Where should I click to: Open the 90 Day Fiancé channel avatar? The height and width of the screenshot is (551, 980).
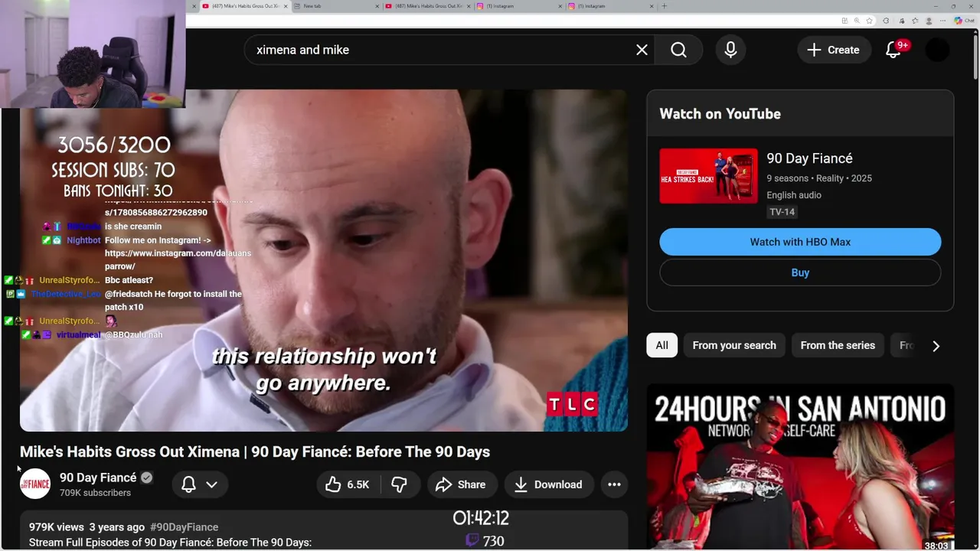35,484
